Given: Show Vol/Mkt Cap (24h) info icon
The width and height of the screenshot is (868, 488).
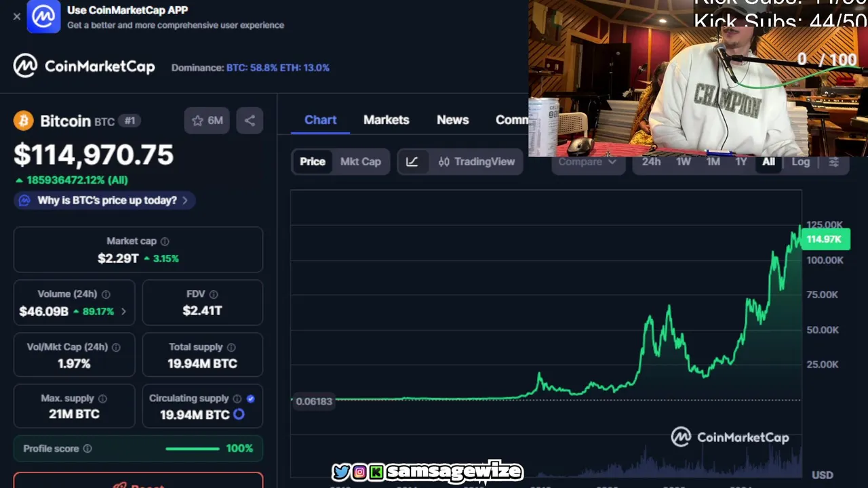Looking at the screenshot, I should click(x=116, y=347).
